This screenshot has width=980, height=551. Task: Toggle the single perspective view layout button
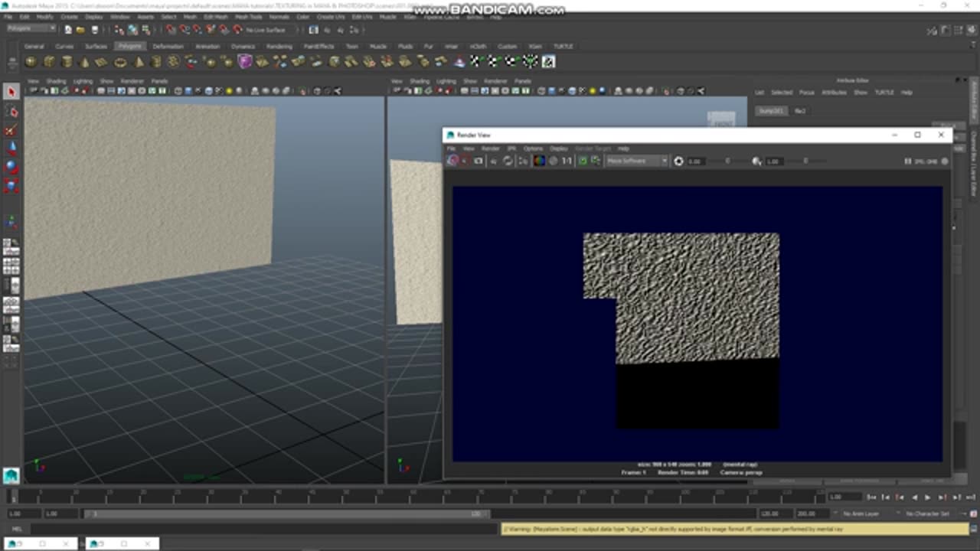(11, 246)
